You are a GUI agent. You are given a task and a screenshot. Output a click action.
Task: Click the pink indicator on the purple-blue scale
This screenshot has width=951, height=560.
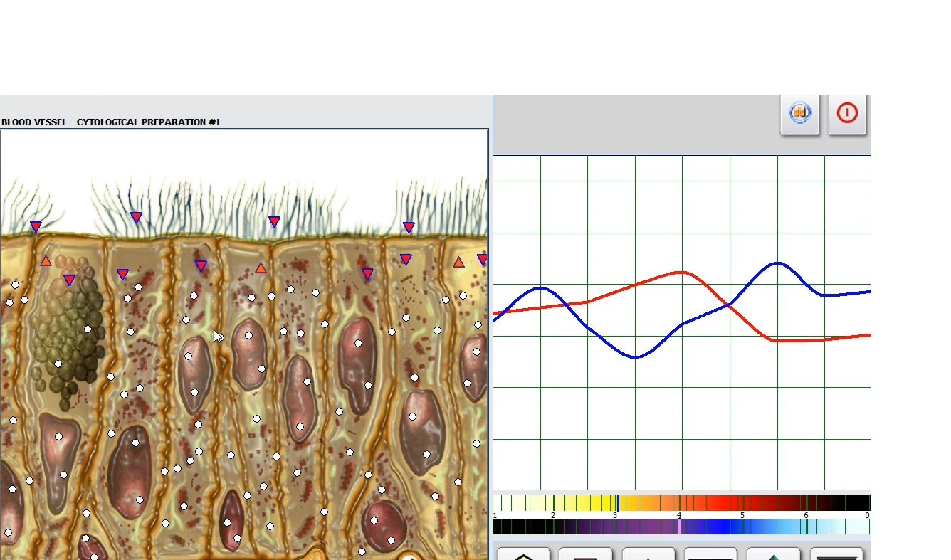point(679,527)
